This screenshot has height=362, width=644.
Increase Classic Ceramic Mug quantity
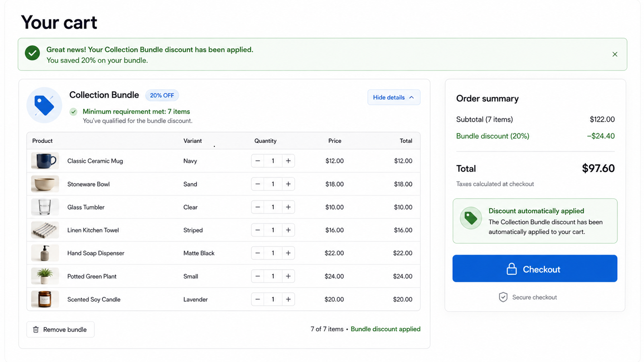tap(288, 161)
